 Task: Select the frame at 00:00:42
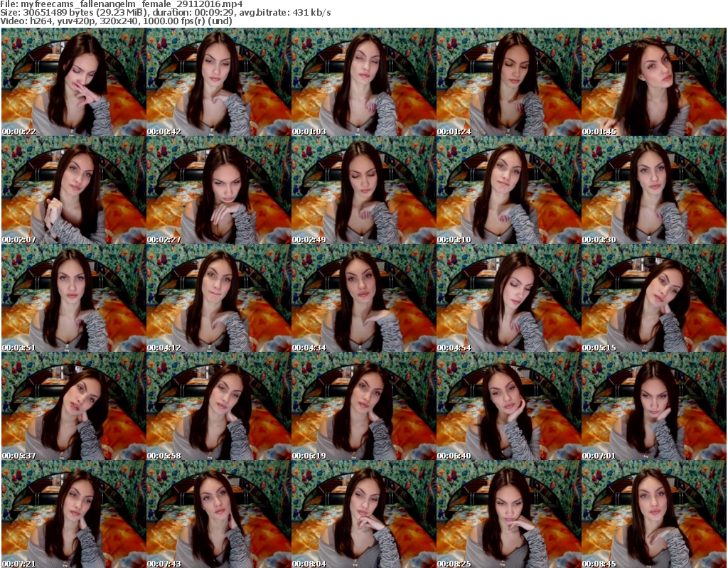point(218,82)
